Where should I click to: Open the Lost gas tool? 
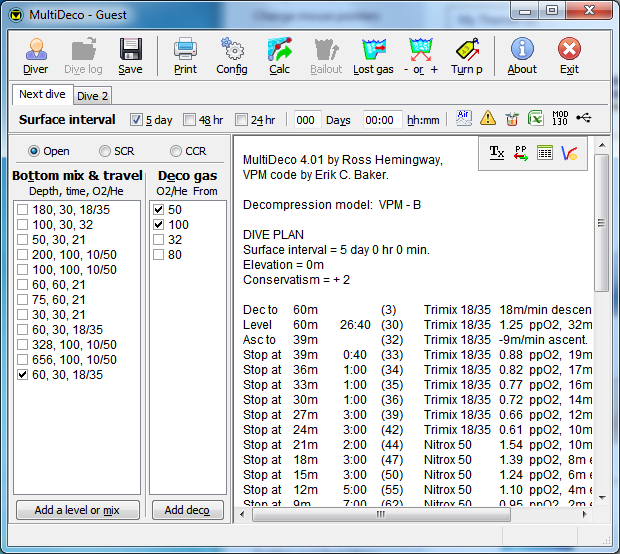[x=373, y=56]
